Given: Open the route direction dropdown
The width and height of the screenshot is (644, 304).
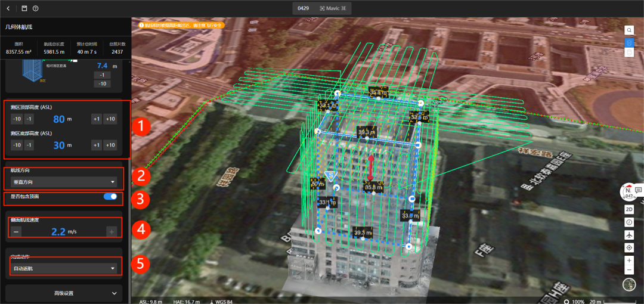Looking at the screenshot, I should [x=64, y=182].
